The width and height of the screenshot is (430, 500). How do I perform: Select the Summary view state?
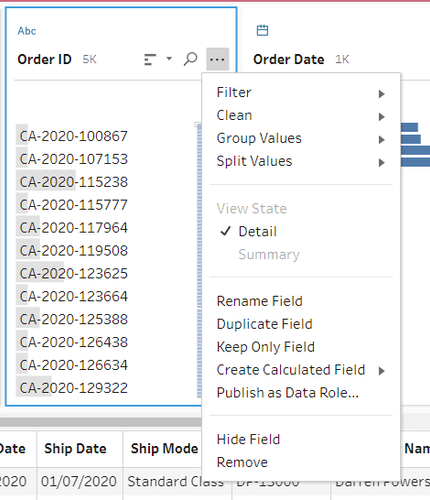(x=301, y=255)
